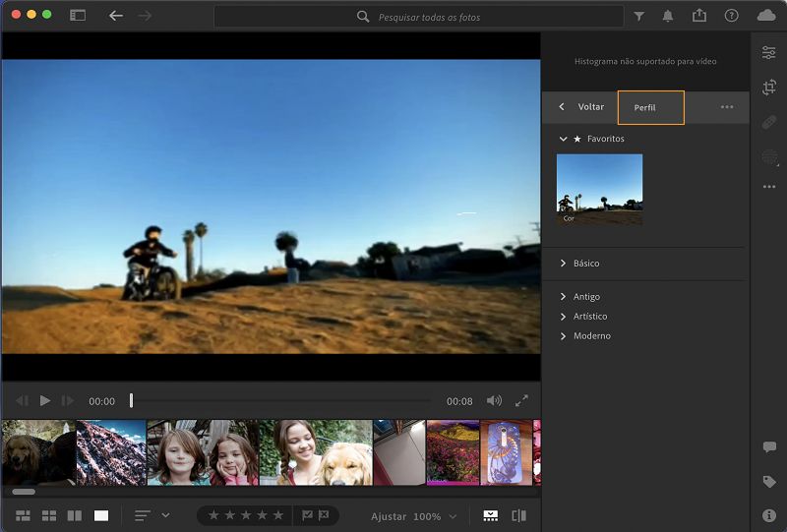787x532 pixels.
Task: Flag as picked
Action: coord(307,515)
